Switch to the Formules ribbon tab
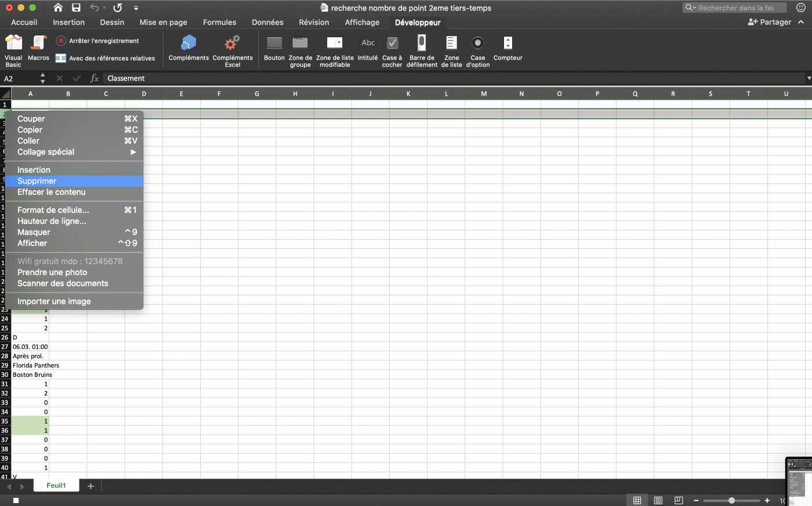 coord(219,22)
